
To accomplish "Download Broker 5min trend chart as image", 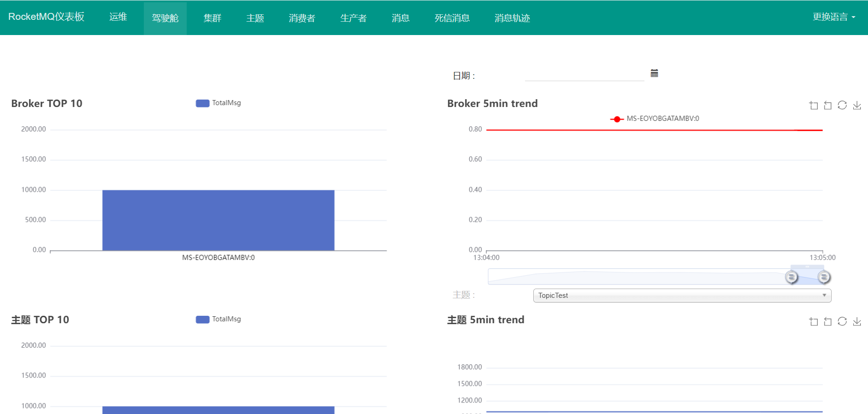I will coord(857,106).
